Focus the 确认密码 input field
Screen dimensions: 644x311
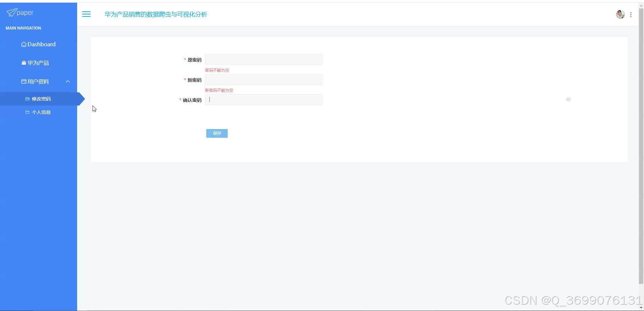tap(264, 100)
